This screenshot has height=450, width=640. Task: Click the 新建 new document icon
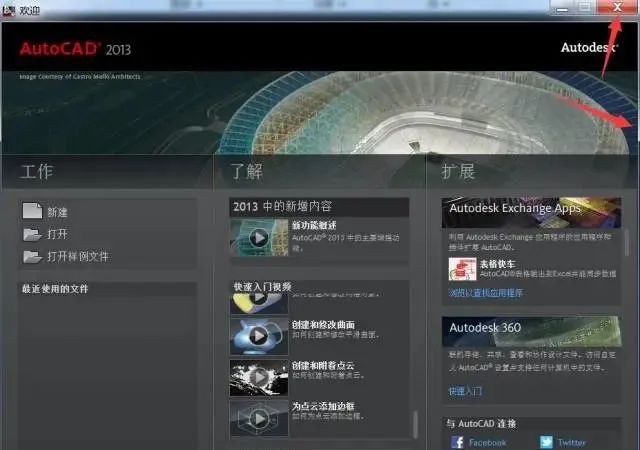pyautogui.click(x=33, y=211)
